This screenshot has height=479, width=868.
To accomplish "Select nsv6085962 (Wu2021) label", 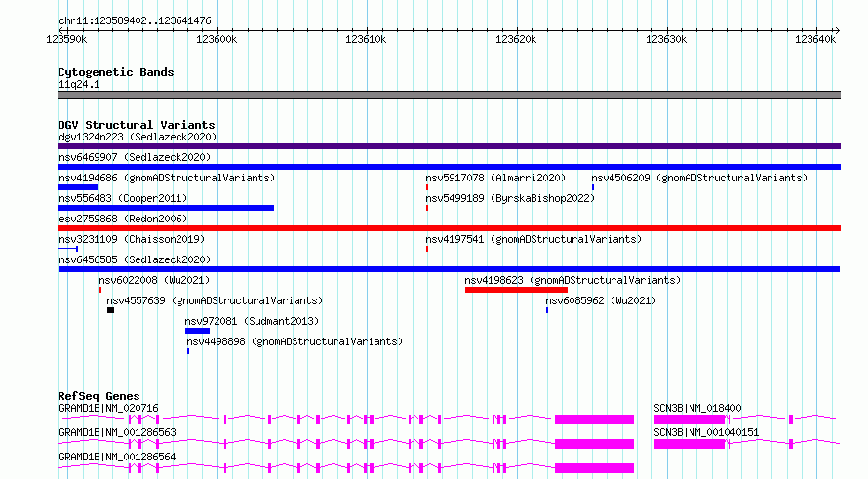I will [601, 300].
